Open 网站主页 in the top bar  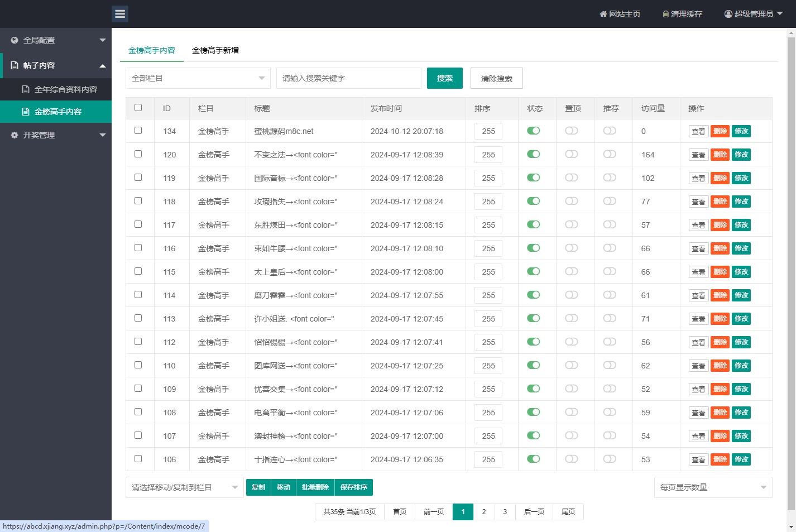point(620,14)
